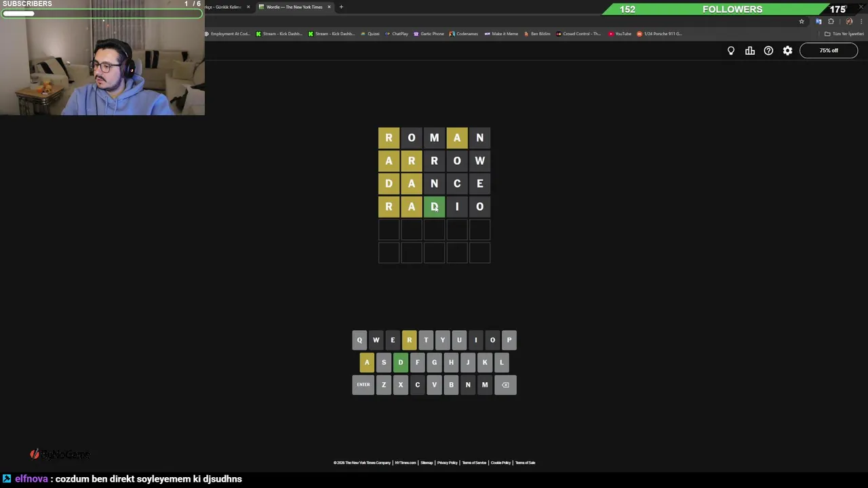The image size is (868, 488).
Task: Open the Make it Meme bookmark
Action: (x=501, y=34)
